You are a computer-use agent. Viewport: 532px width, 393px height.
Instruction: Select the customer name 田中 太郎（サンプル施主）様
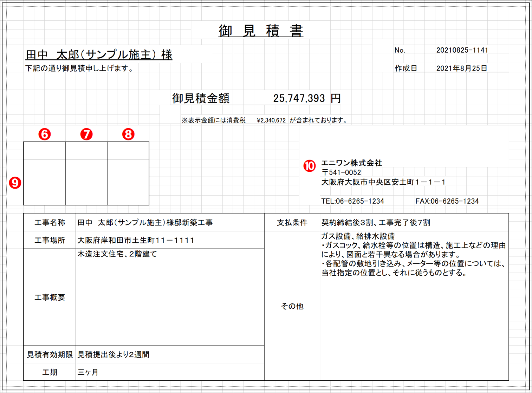point(98,53)
